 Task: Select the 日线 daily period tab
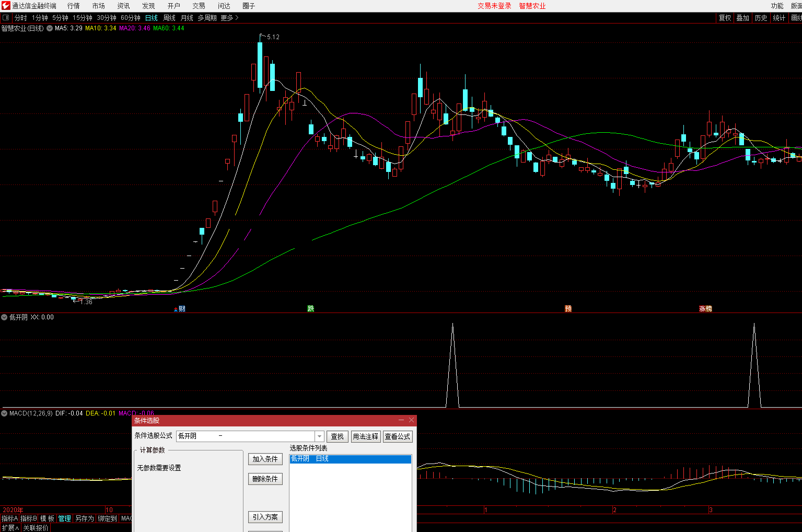pos(152,18)
